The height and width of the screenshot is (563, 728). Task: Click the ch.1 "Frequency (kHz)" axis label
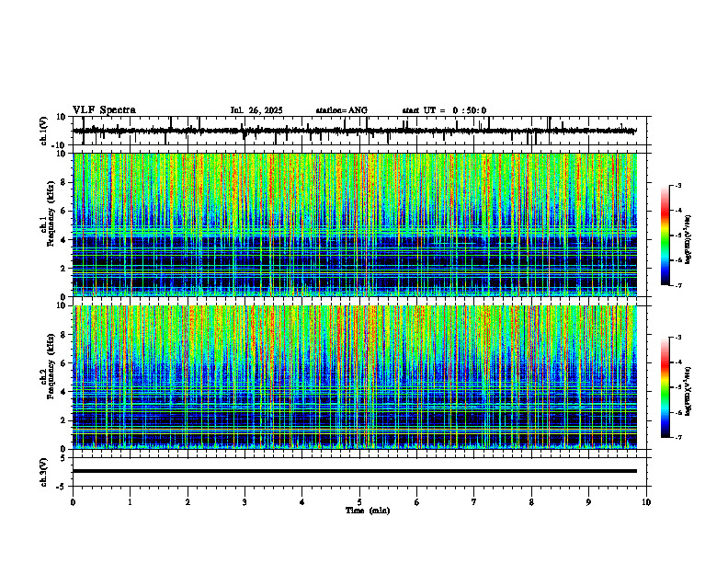tap(51, 213)
